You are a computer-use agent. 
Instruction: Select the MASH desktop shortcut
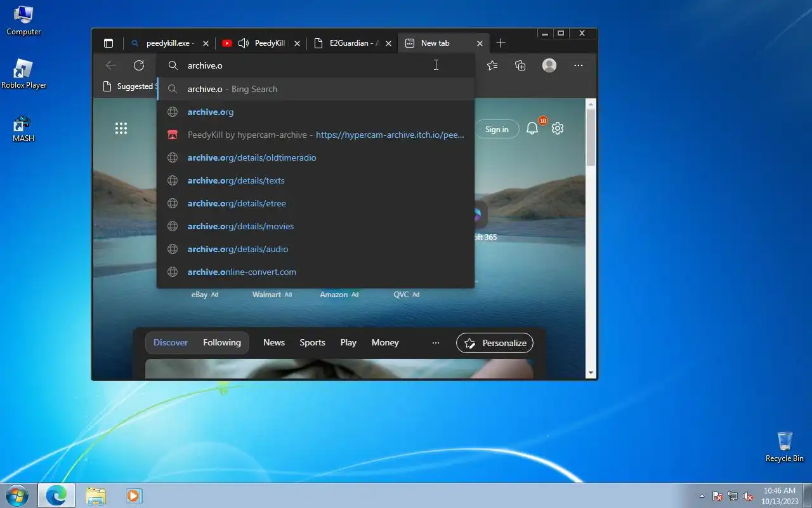(23, 128)
